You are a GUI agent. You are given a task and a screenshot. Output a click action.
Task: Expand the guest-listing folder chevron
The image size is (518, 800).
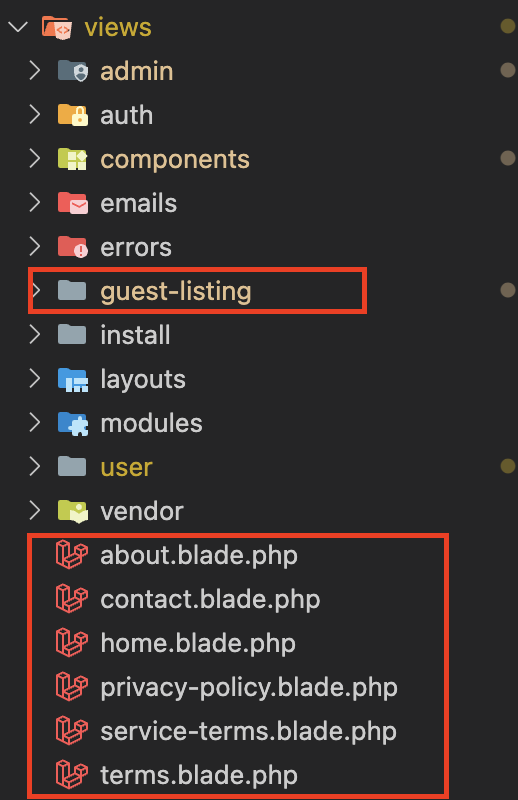tap(36, 290)
